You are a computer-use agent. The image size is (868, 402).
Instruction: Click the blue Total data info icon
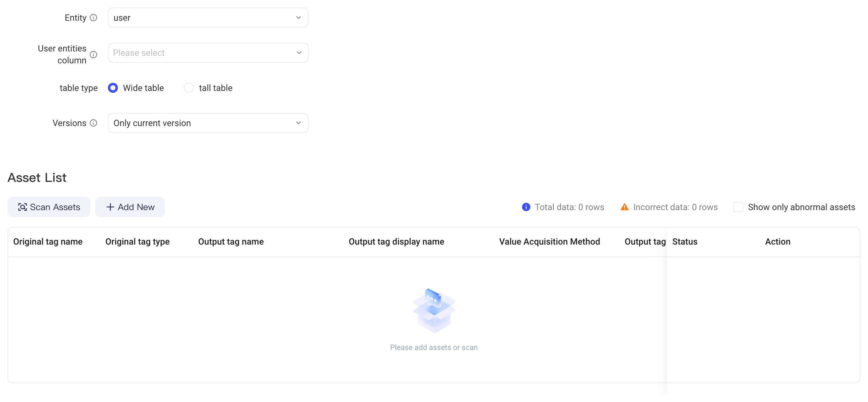(x=526, y=207)
